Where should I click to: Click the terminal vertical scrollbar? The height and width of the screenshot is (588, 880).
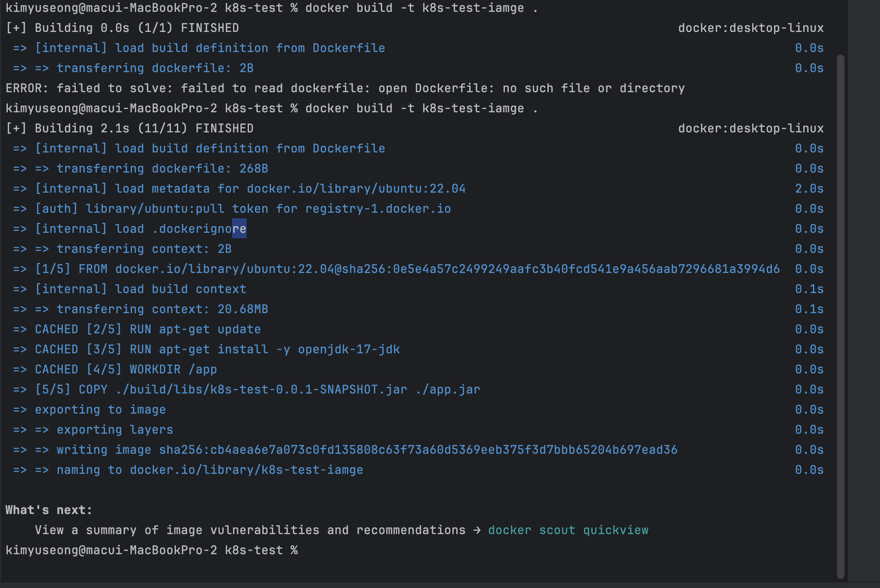point(841,316)
